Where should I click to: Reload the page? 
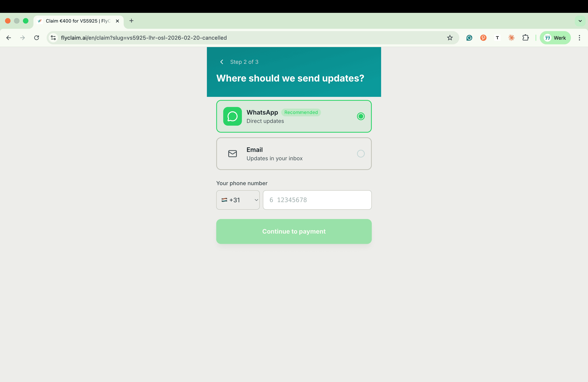[37, 38]
